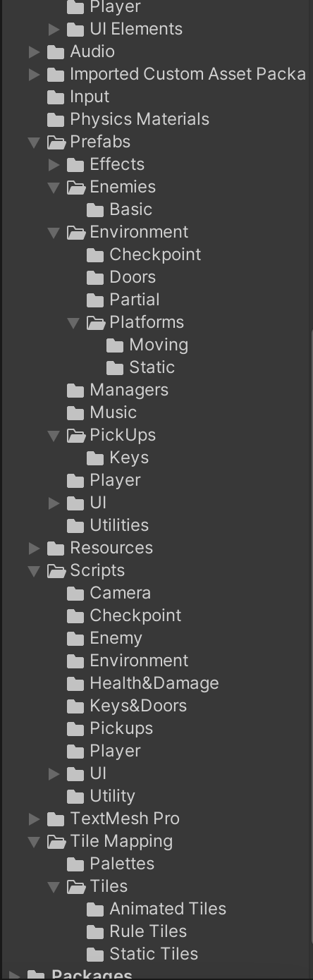Click the Moving platforms folder icon
The image size is (313, 980).
(x=115, y=345)
